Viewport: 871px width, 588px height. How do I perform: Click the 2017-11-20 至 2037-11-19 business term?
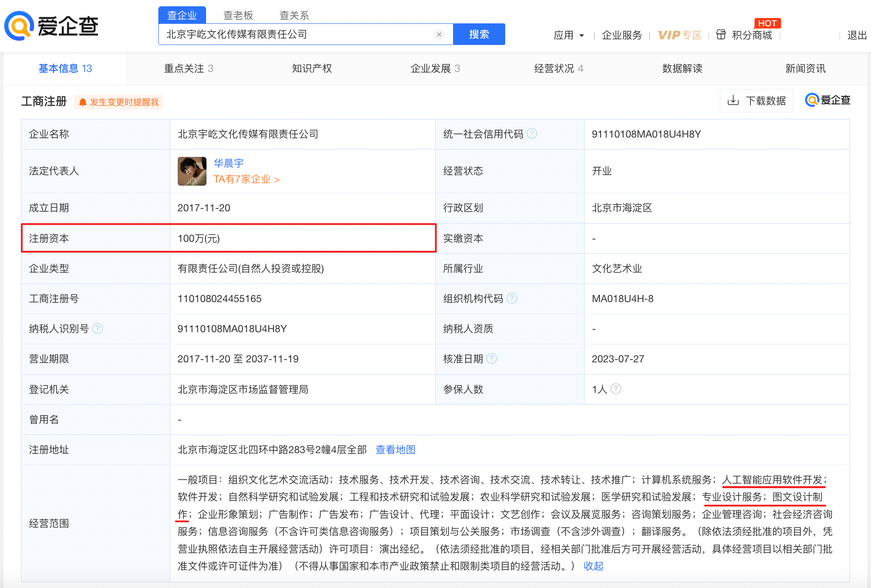point(238,359)
